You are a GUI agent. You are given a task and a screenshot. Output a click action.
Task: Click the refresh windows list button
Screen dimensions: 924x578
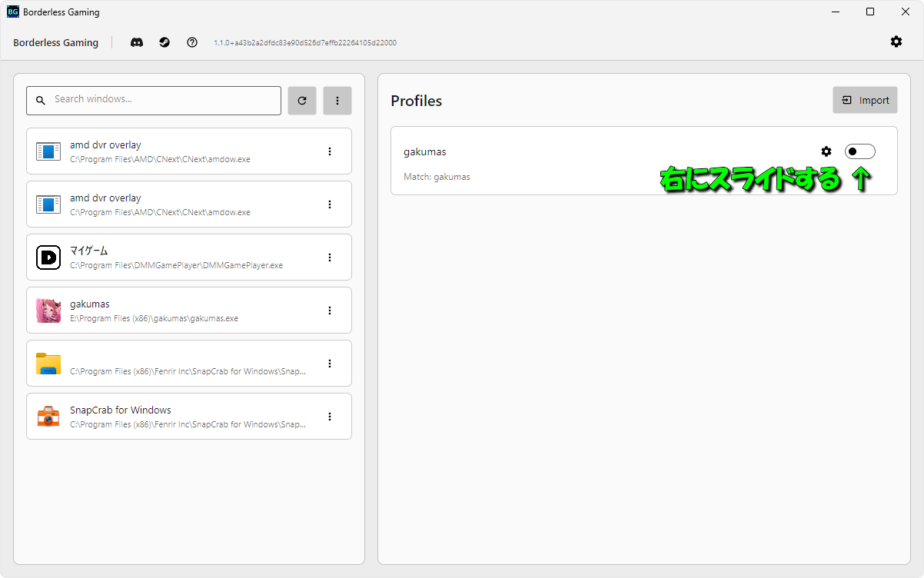tap(302, 101)
